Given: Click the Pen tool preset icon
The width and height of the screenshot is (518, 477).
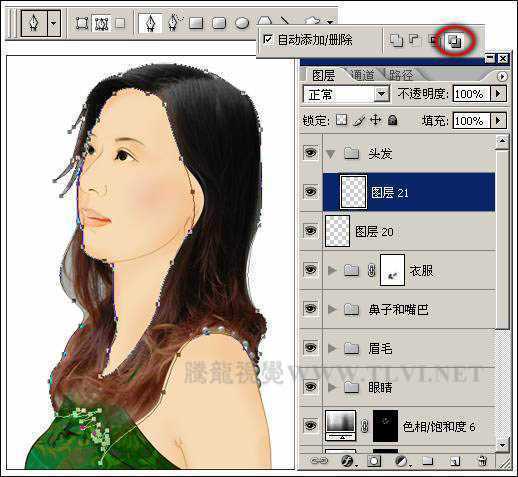Looking at the screenshot, I should (34, 23).
